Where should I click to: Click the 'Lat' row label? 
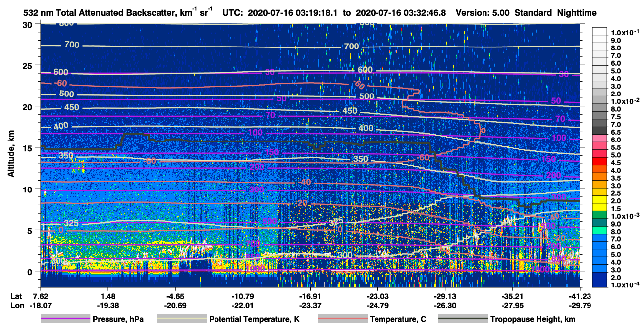point(17,296)
